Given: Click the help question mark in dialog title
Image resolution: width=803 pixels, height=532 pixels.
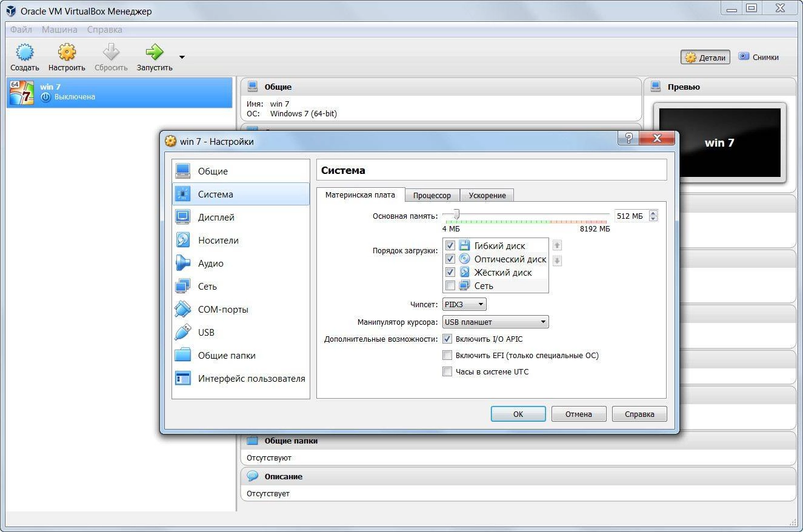Looking at the screenshot, I should pyautogui.click(x=628, y=139).
